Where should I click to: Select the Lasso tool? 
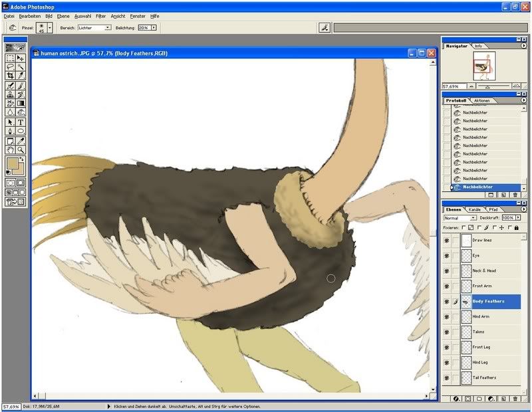(x=10, y=66)
